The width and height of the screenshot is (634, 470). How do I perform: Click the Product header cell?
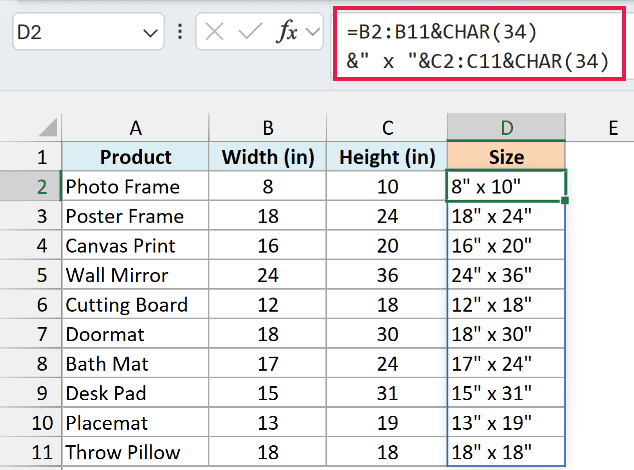pyautogui.click(x=135, y=157)
